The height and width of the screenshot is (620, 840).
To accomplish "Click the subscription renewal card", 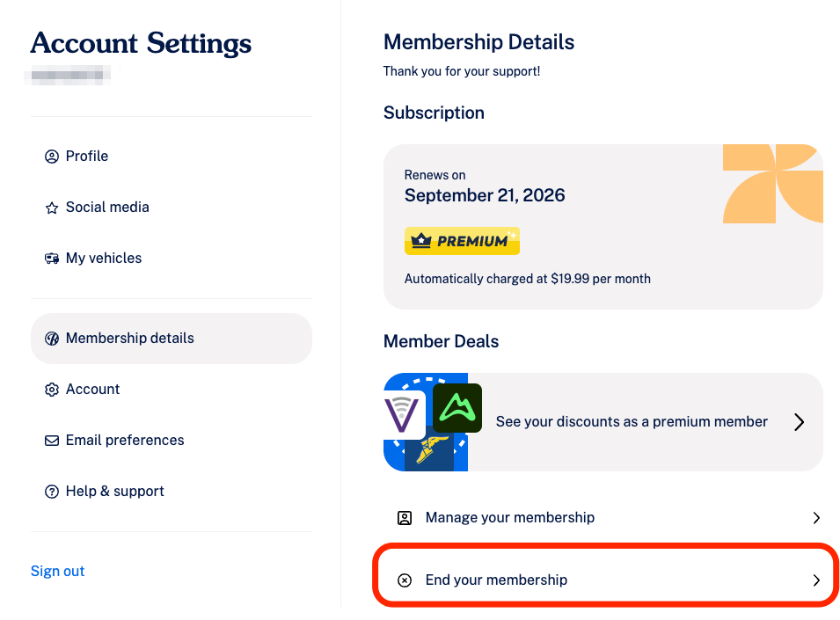I will pos(603,227).
